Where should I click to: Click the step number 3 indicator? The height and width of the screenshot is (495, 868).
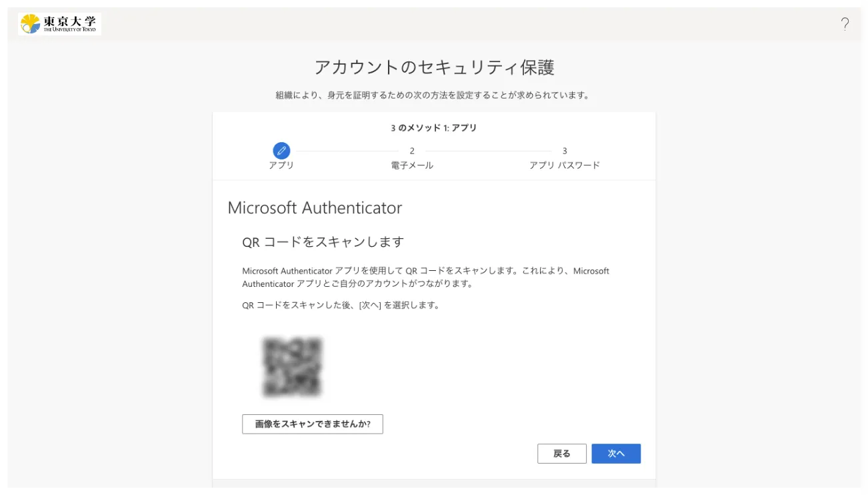565,151
